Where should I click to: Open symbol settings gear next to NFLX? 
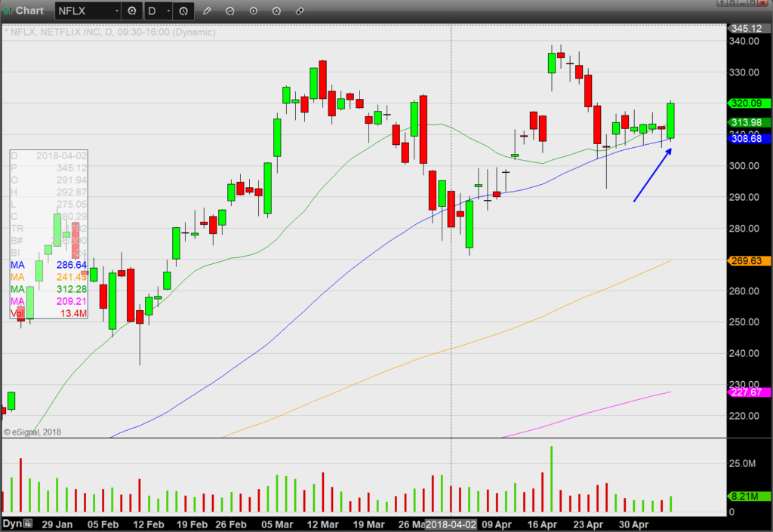[x=131, y=11]
